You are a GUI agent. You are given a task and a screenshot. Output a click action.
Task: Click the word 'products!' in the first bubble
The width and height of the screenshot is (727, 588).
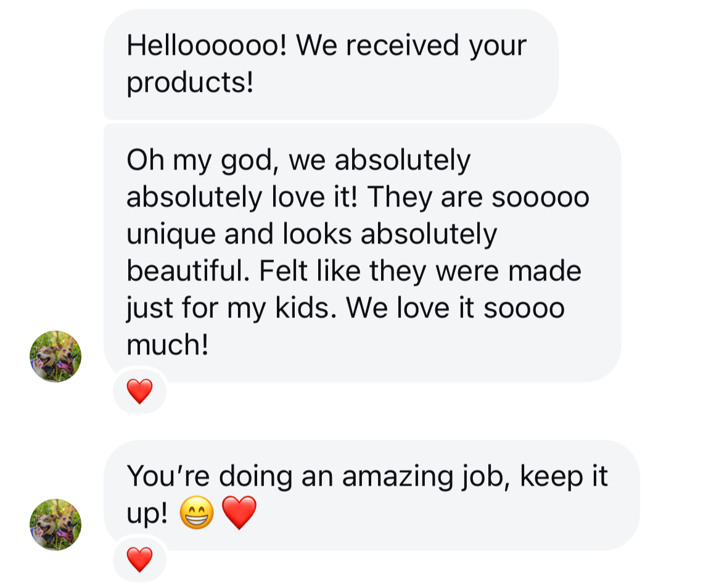point(190,83)
